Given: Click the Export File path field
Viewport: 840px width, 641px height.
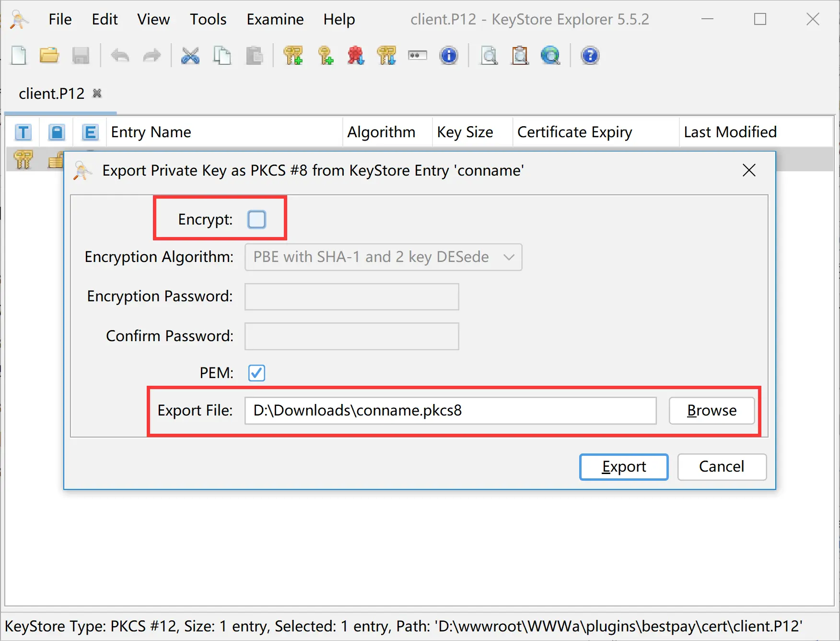Looking at the screenshot, I should 450,411.
